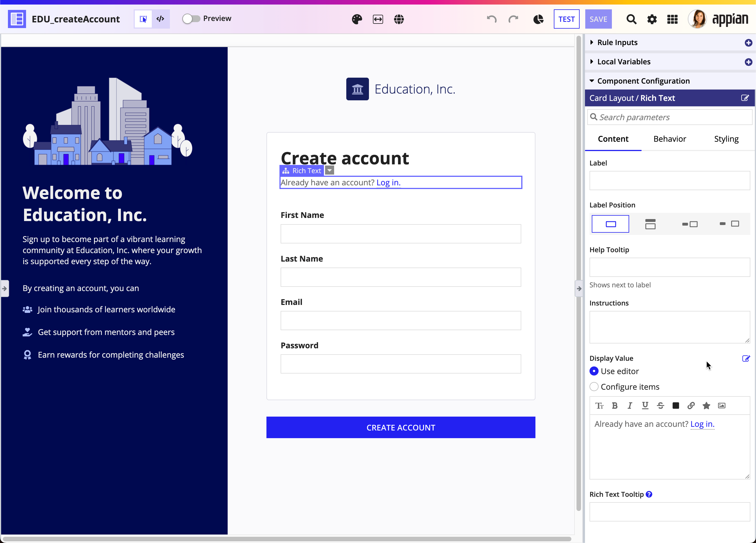Insert link in rich text editor
The image size is (756, 543).
[691, 406]
